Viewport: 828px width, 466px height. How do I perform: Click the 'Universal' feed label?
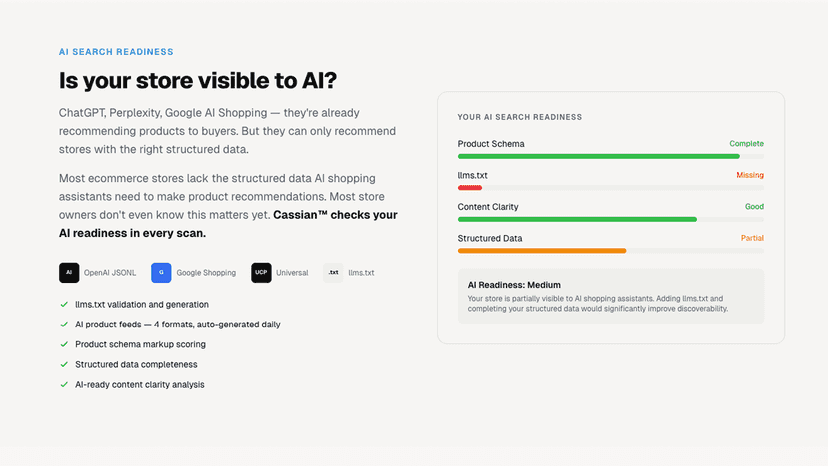[x=292, y=273]
